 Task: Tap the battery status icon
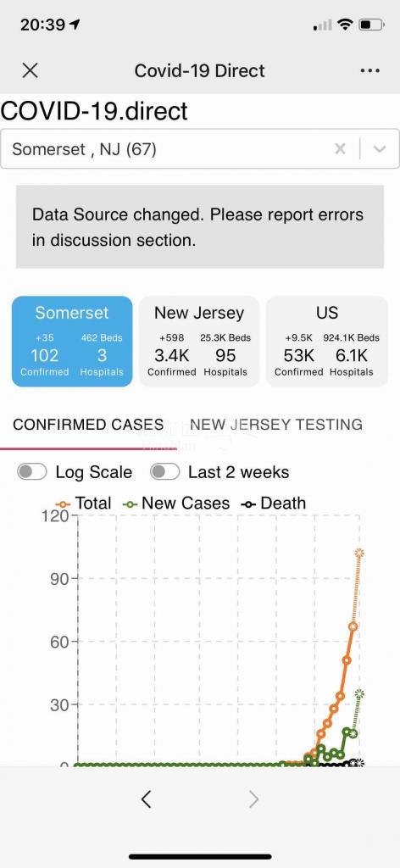(x=370, y=25)
